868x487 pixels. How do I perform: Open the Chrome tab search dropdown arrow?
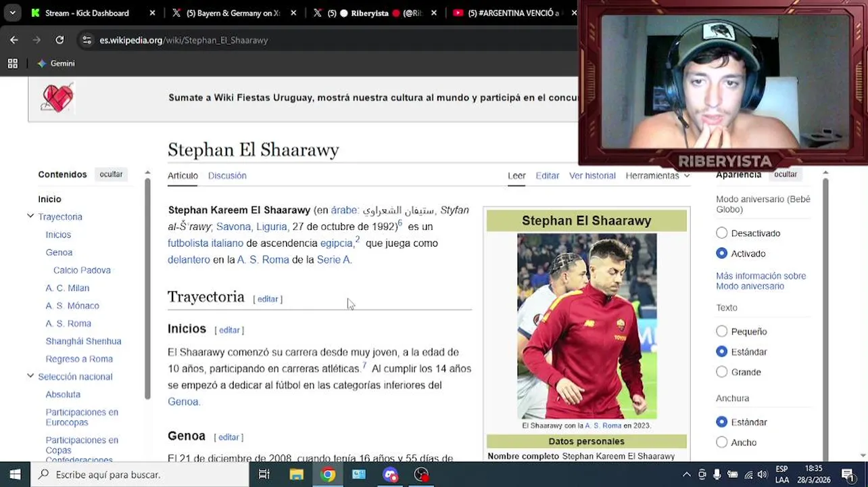(x=12, y=13)
